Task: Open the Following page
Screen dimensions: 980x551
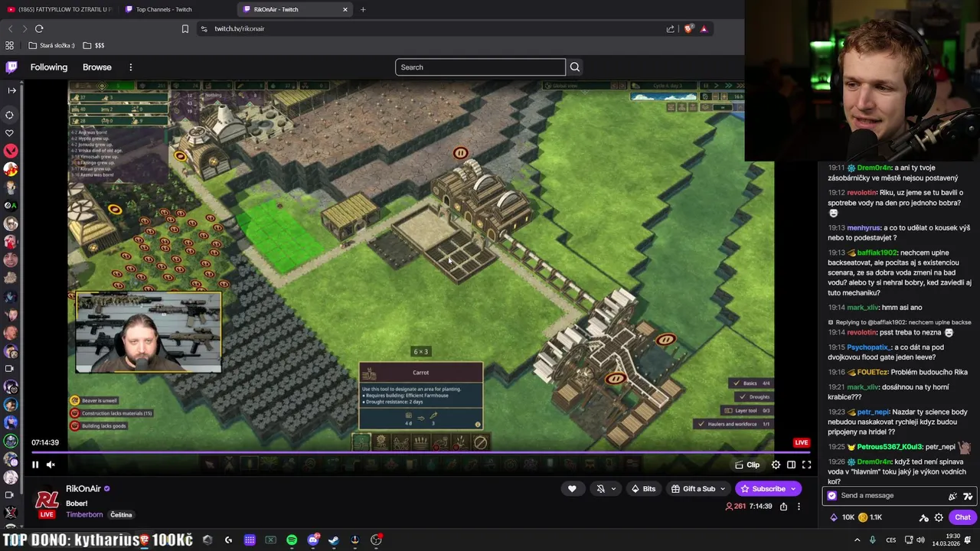Action: pos(49,67)
